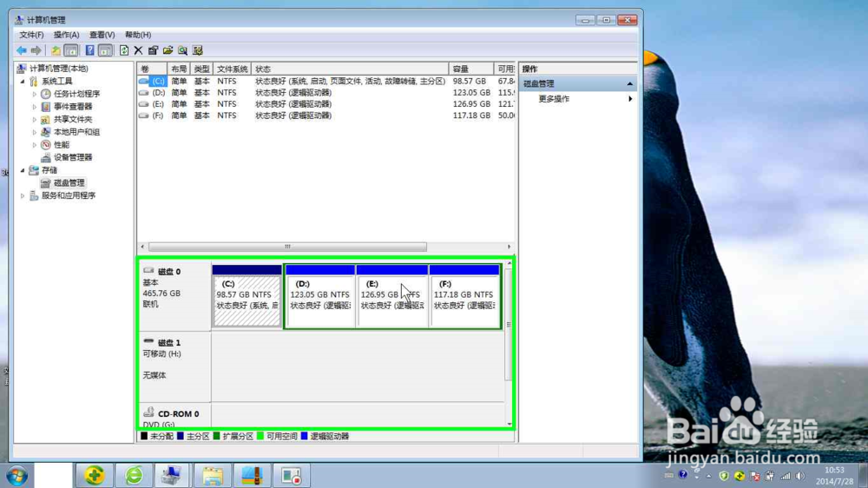Screen dimensions: 868x488
Task: Click the 任务计划程序 clock icon
Action: [x=46, y=94]
